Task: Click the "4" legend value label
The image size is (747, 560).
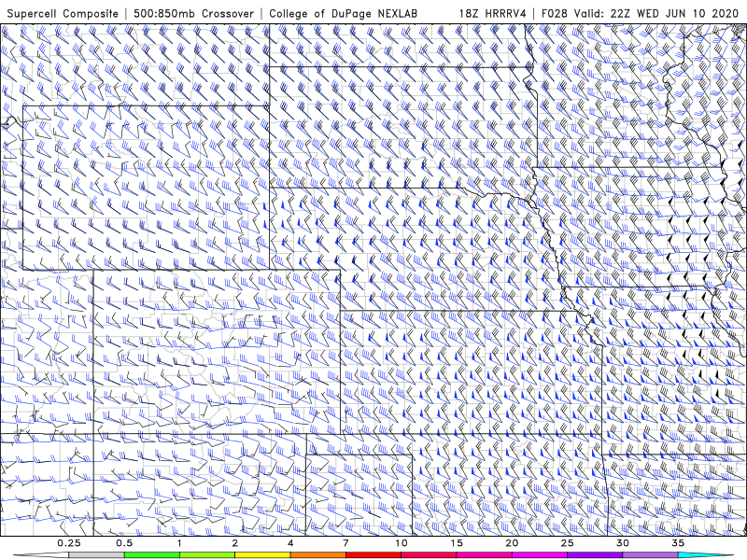Action: (290, 543)
